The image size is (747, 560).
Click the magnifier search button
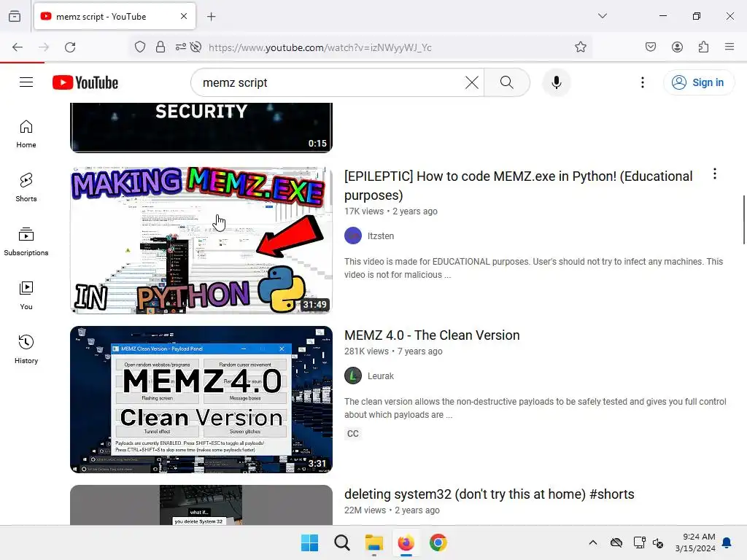(507, 82)
